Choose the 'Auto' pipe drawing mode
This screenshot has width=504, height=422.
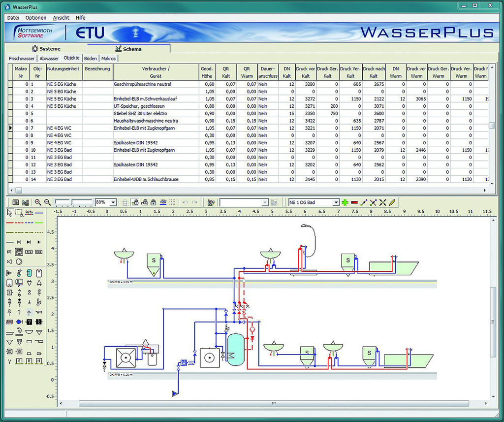coord(29,212)
